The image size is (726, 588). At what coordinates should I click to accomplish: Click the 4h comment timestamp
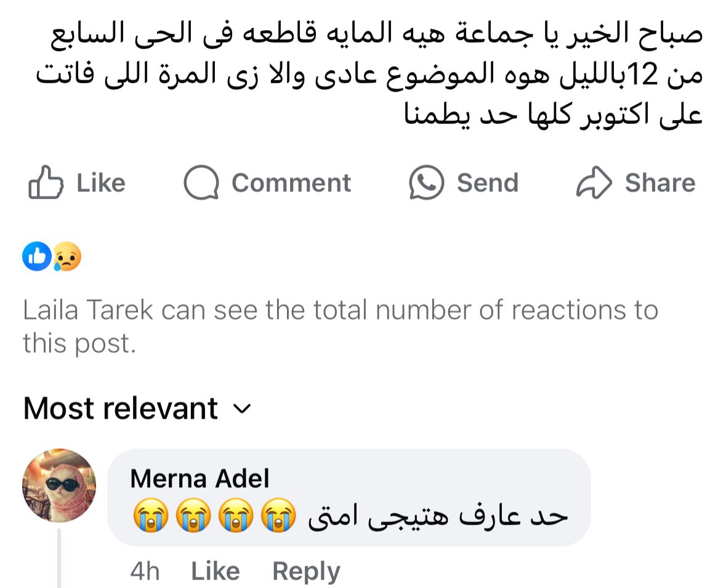click(x=145, y=571)
